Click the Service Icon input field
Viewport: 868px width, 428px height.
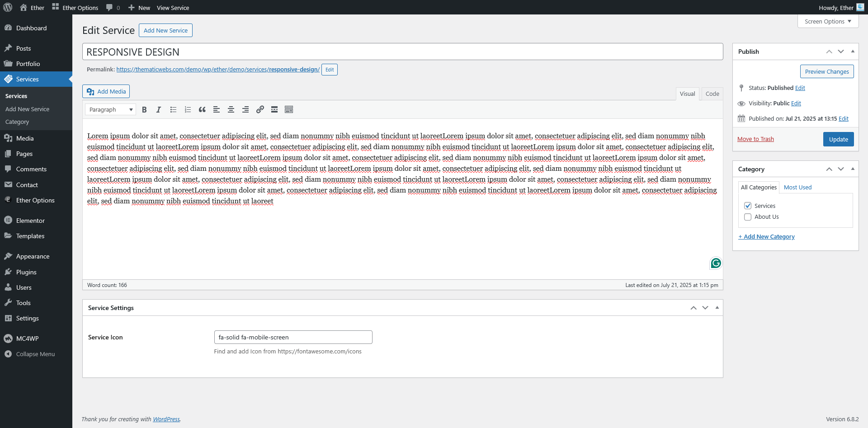[293, 337]
